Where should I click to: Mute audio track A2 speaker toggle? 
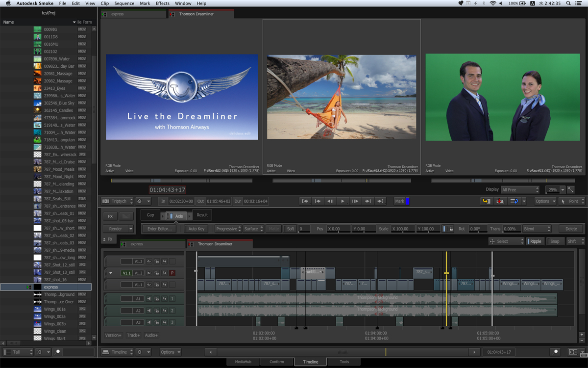(x=149, y=311)
